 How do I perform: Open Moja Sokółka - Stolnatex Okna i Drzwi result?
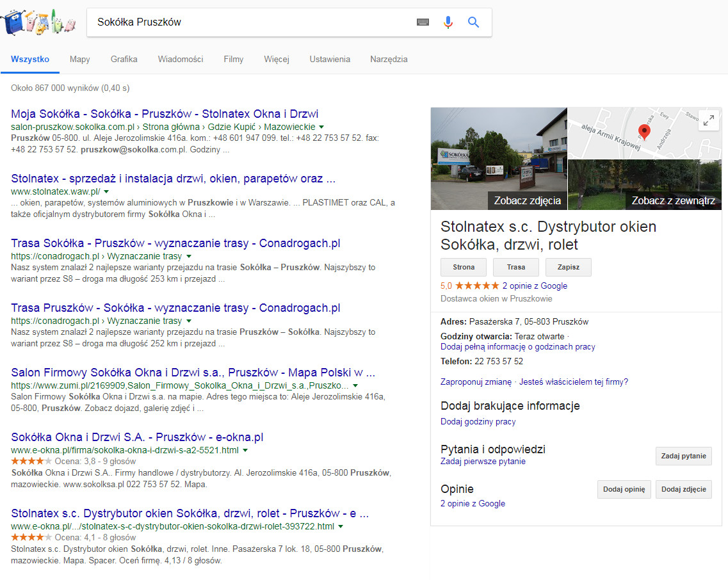tap(165, 114)
